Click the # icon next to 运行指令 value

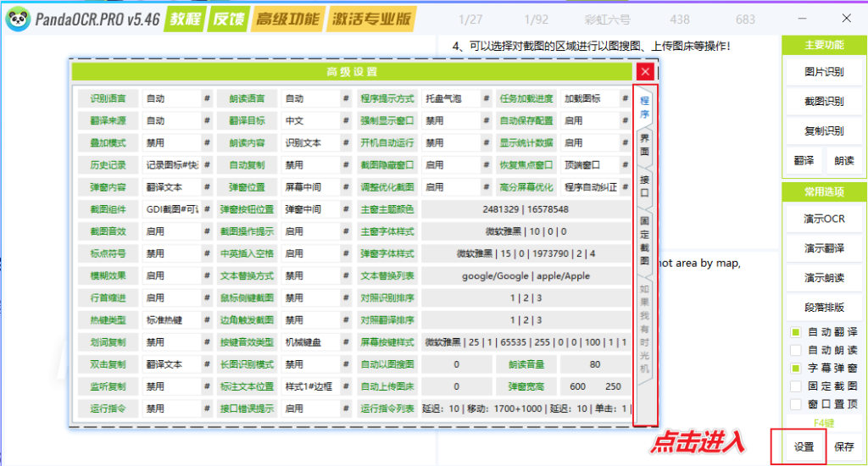tap(207, 408)
